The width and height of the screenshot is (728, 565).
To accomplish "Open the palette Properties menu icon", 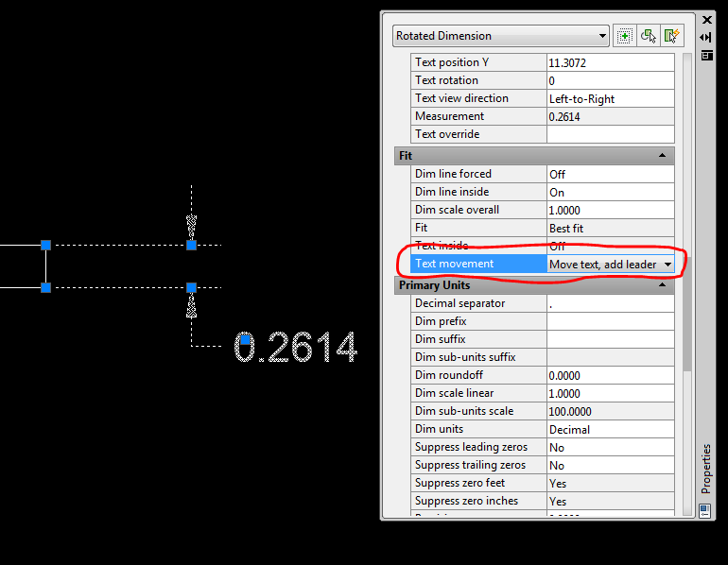I will tap(706, 55).
